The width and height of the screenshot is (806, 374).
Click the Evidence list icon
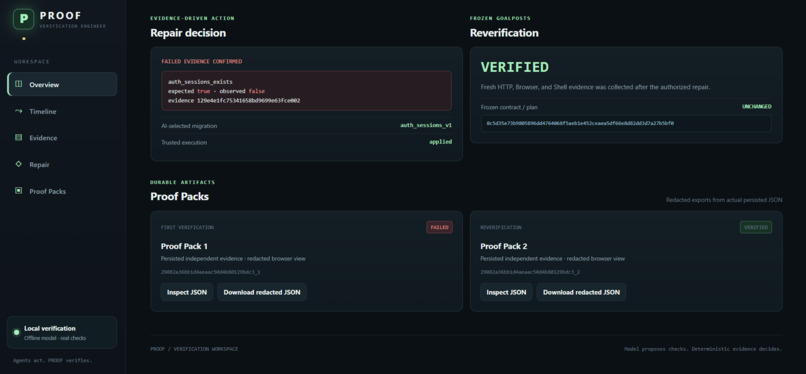click(19, 138)
